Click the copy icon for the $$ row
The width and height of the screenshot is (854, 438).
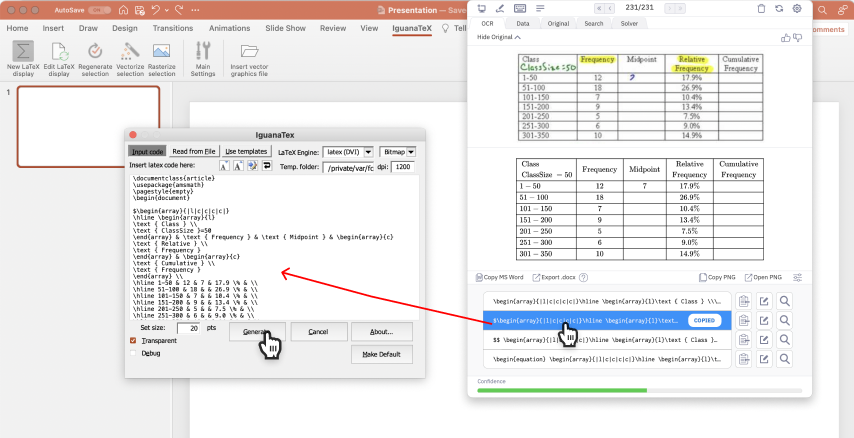[743, 339]
